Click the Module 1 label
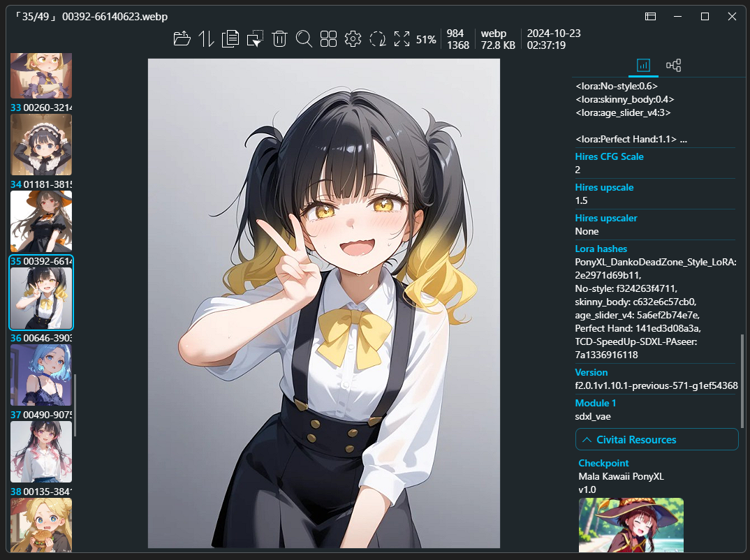The image size is (750, 560). point(596,403)
